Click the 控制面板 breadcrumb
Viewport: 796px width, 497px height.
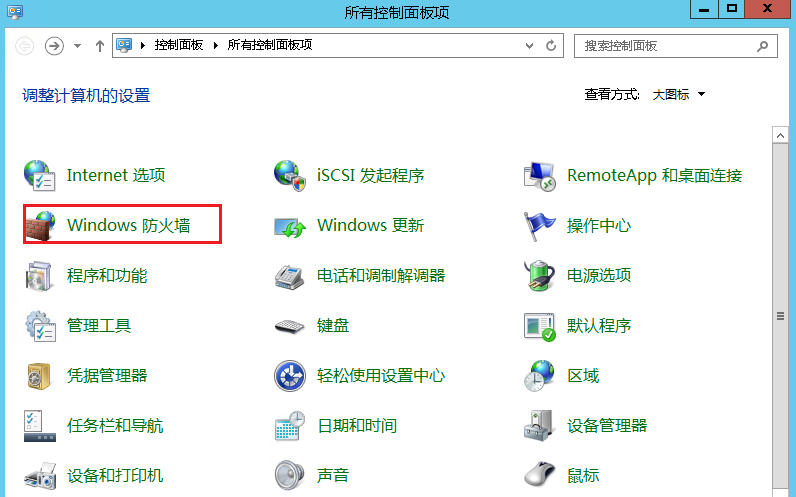[x=179, y=45]
